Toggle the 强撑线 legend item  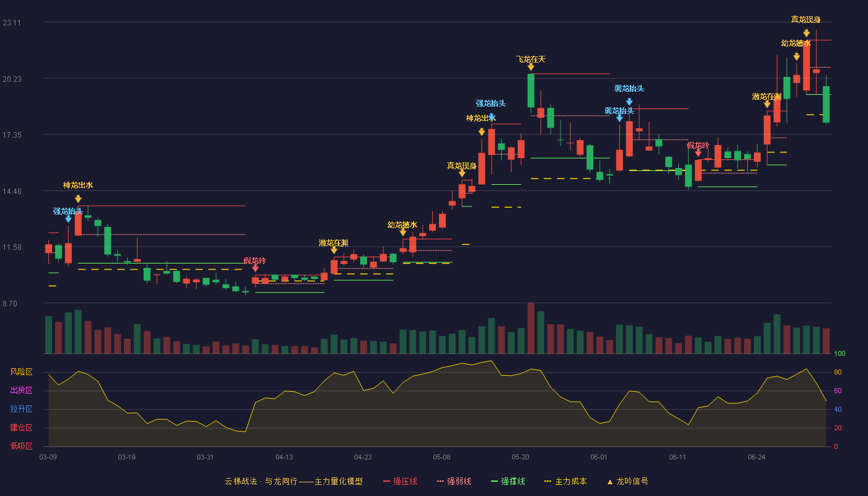pos(508,481)
